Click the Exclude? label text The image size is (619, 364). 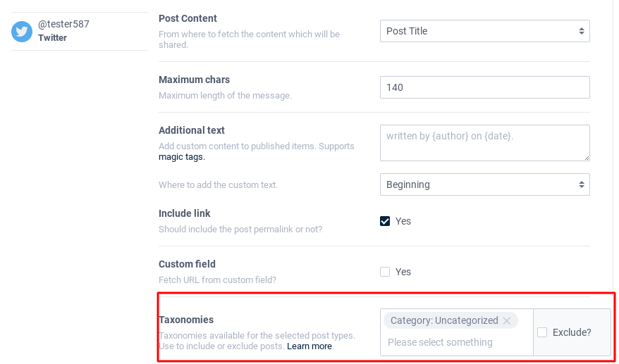572,332
